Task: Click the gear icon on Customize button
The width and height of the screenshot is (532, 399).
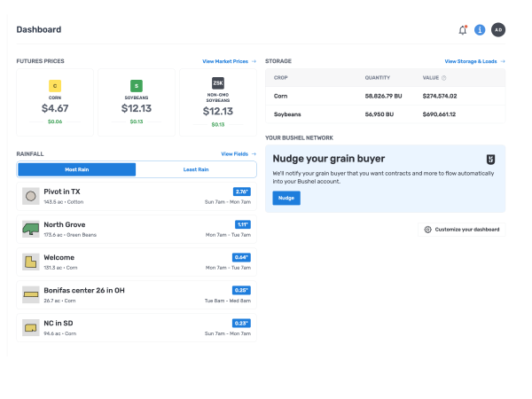Action: click(x=428, y=230)
